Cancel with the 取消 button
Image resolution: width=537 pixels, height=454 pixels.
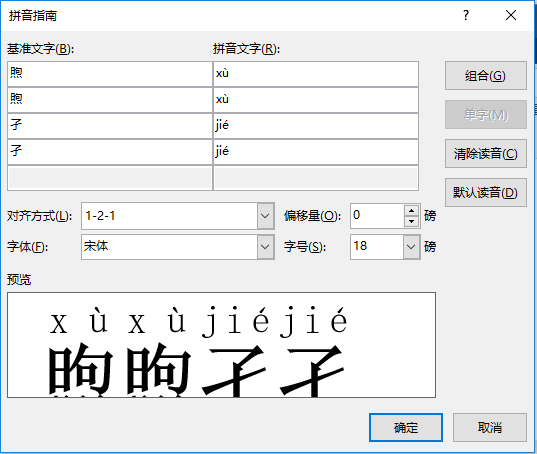pos(490,427)
